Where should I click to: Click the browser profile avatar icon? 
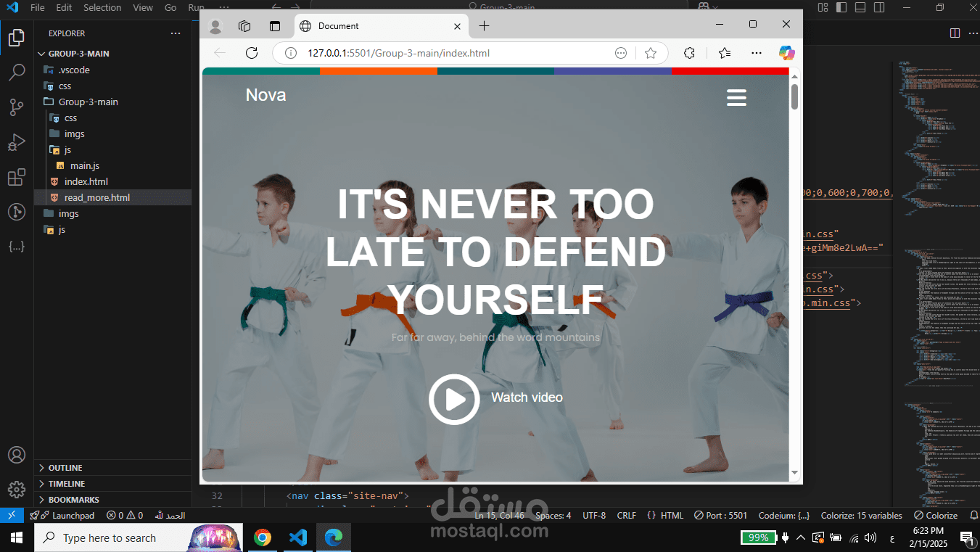(x=215, y=26)
